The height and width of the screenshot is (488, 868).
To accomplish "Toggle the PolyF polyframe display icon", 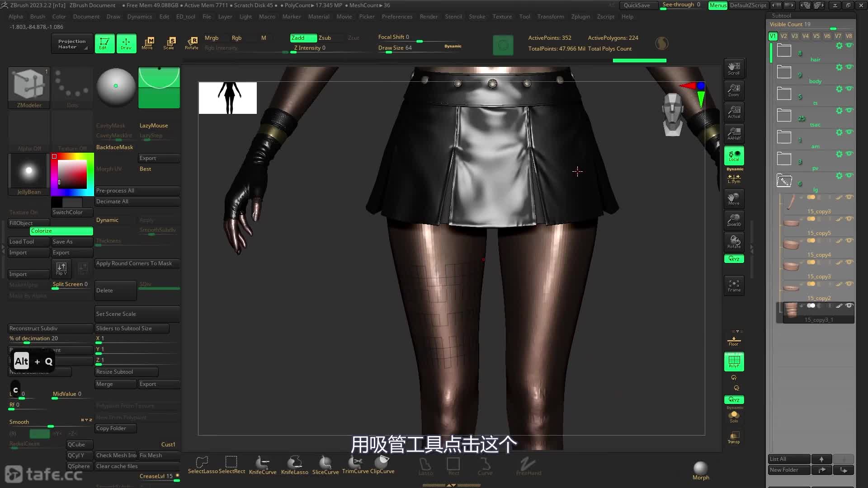I will [734, 361].
